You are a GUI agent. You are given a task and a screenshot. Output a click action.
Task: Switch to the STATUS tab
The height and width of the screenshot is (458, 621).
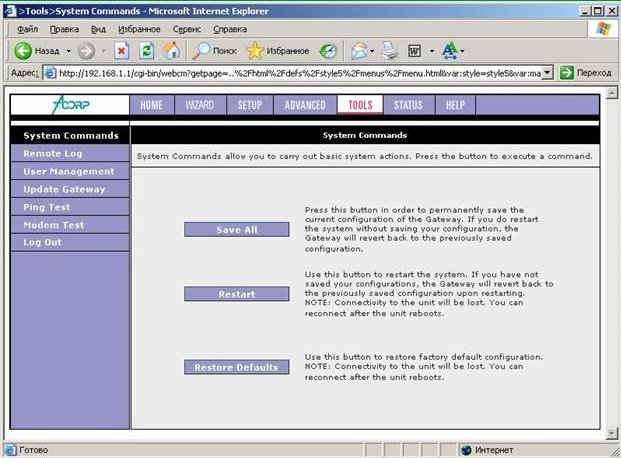tap(408, 105)
